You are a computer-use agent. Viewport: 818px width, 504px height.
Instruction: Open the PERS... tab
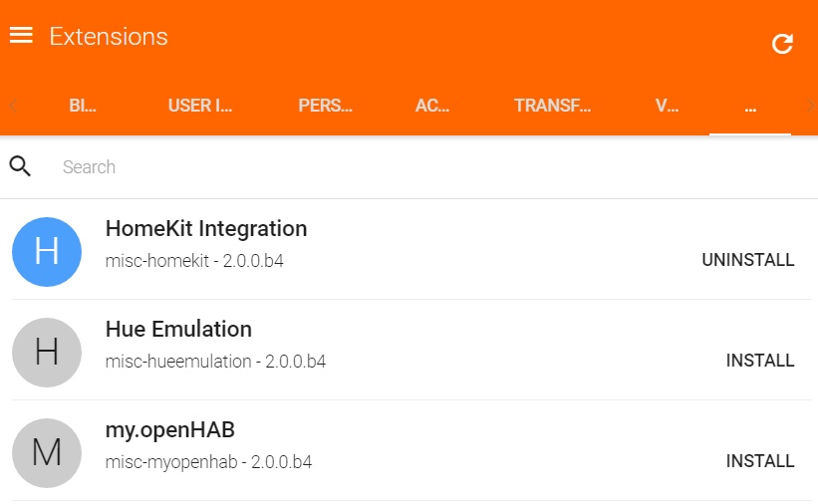click(x=325, y=106)
